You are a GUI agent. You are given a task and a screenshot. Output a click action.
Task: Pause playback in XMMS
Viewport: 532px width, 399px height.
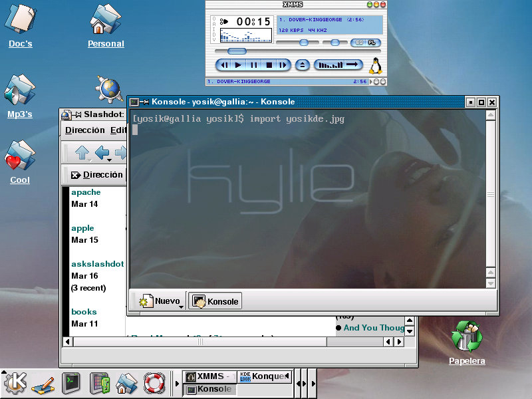[254, 65]
